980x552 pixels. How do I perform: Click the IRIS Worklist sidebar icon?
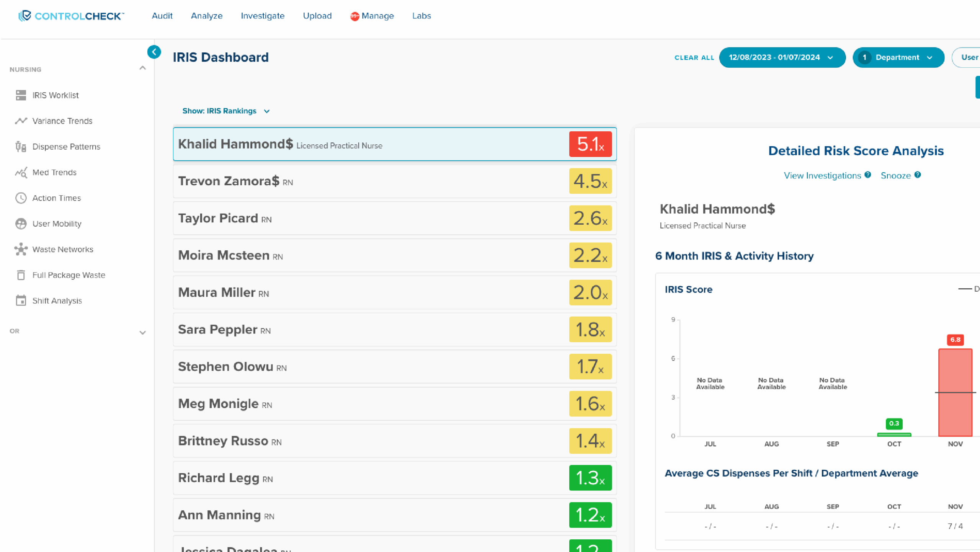[x=21, y=95]
